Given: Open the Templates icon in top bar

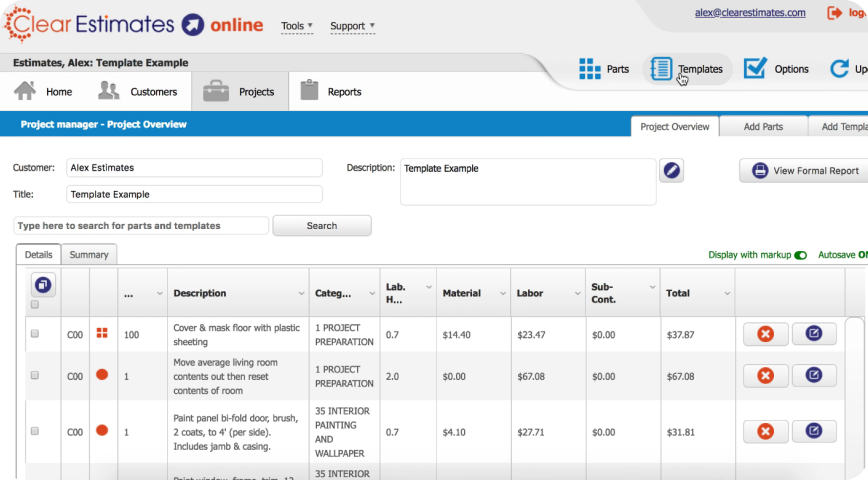Looking at the screenshot, I should point(662,69).
